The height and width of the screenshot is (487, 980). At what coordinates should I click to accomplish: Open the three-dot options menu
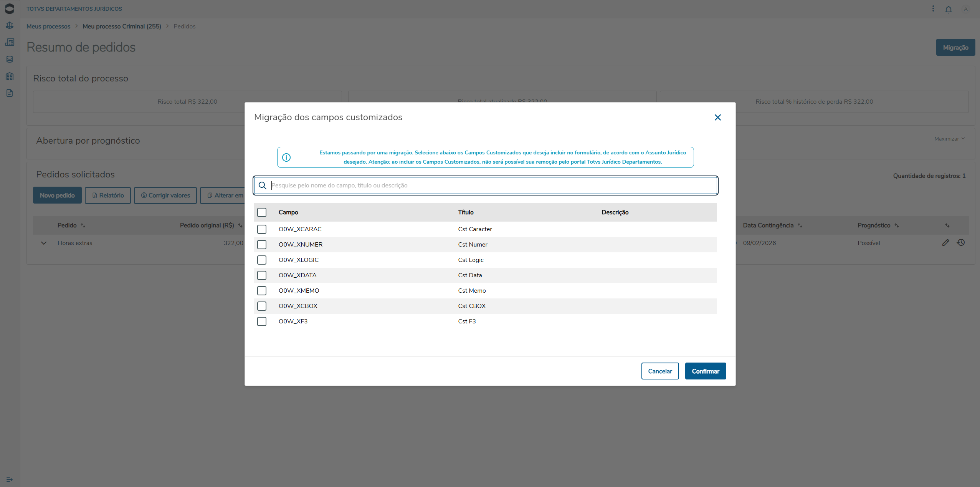933,8
